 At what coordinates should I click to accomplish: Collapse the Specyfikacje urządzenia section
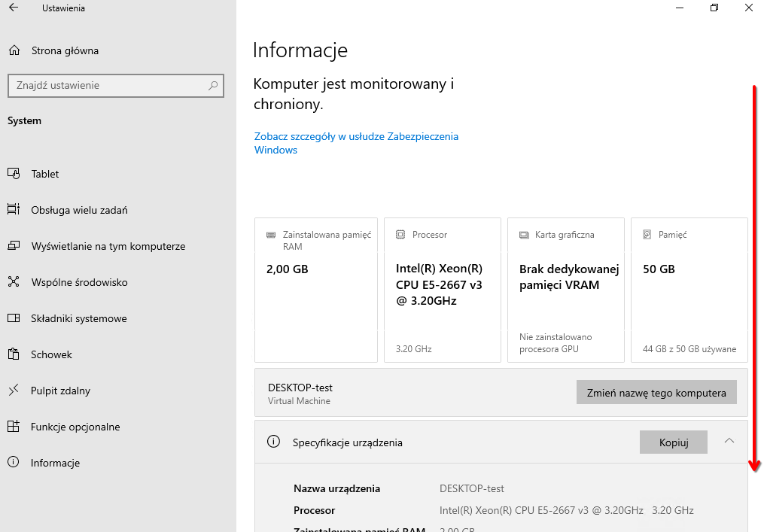[728, 442]
